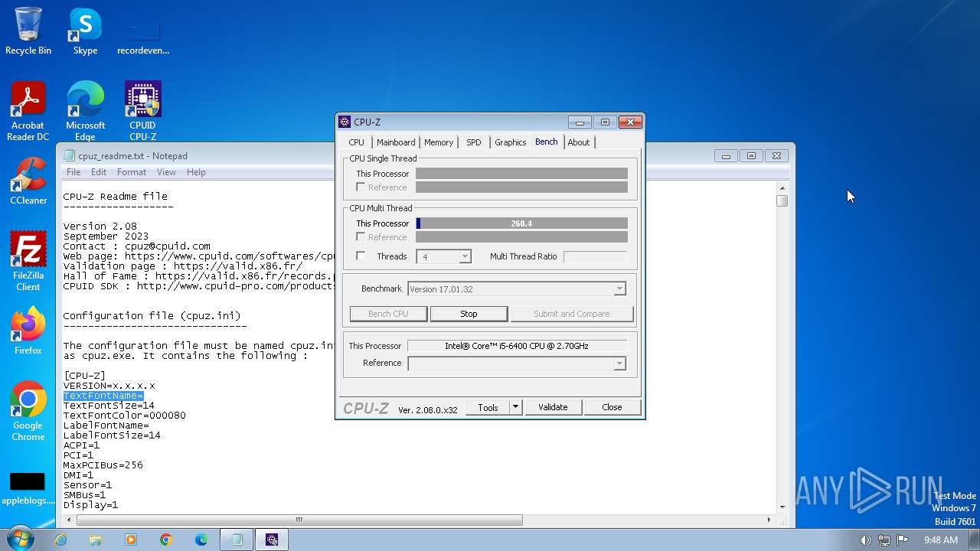The image size is (980, 551).
Task: Open CPUID CPU-Z desktop shortcut
Action: click(x=143, y=112)
